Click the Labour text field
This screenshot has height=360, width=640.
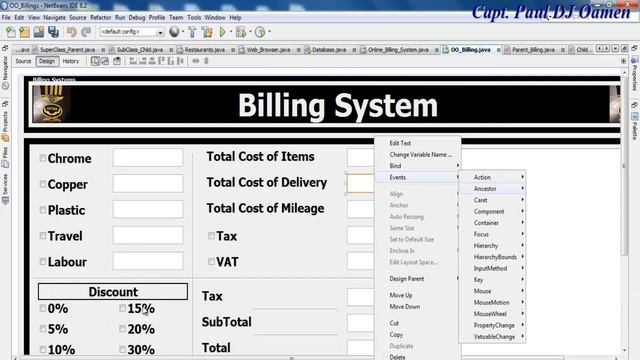(x=148, y=261)
